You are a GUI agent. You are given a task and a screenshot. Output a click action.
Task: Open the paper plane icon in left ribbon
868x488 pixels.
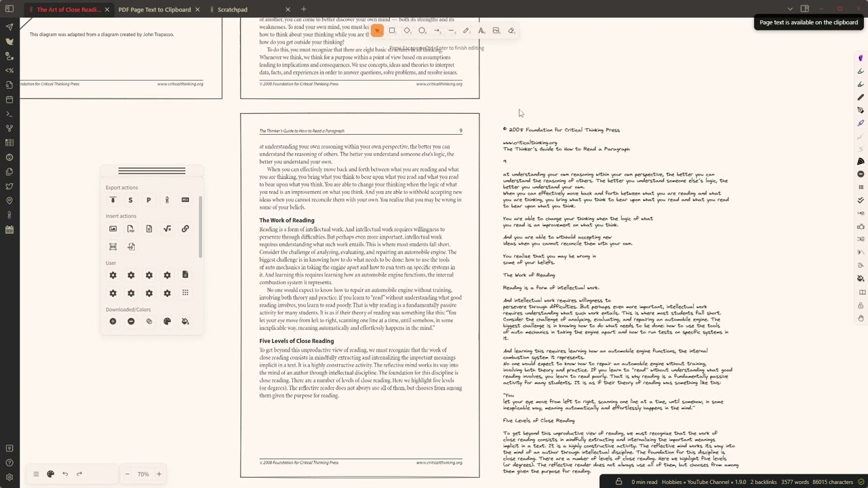9,27
